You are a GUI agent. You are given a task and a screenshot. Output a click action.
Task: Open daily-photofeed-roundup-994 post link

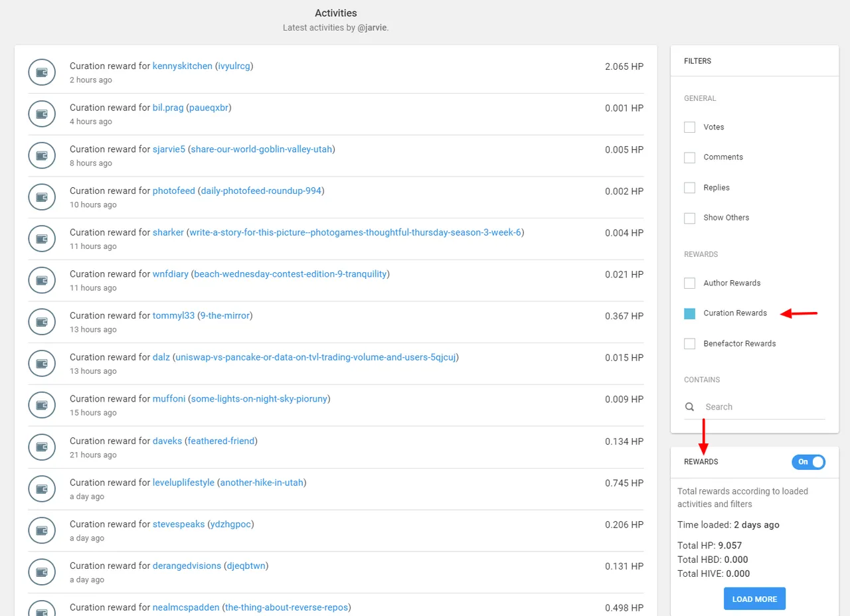point(261,191)
